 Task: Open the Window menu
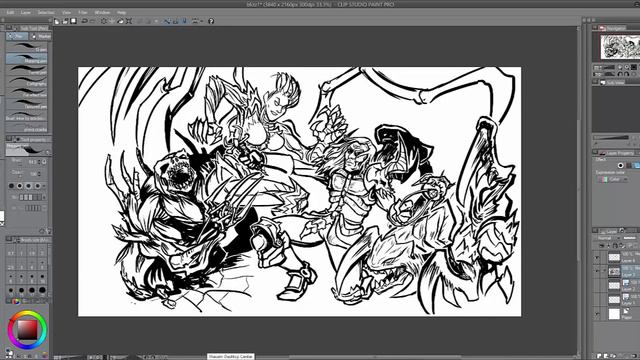click(102, 12)
